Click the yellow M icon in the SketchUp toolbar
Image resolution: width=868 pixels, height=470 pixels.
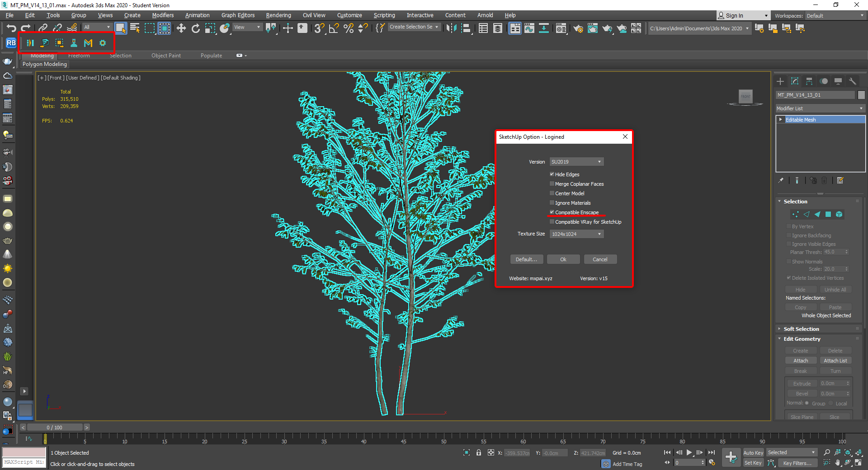click(x=88, y=43)
